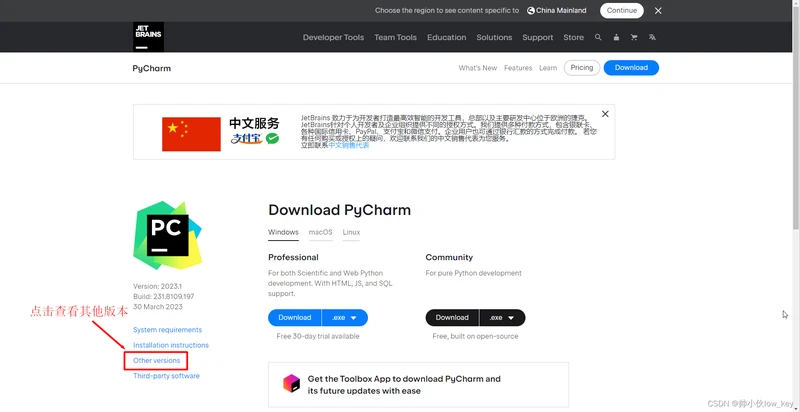Open Other versions link

(x=157, y=360)
